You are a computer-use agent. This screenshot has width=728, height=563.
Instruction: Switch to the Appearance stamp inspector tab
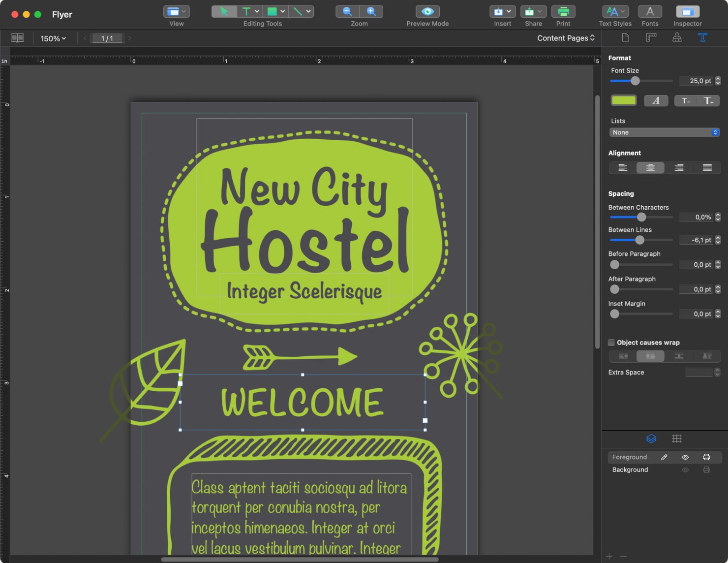pos(677,37)
